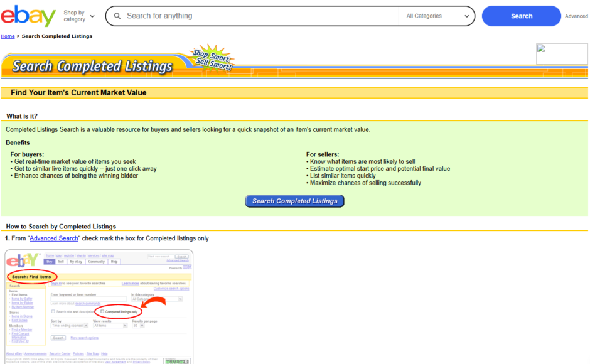Click the TRUSTe badge in the tutorial screenshot
Image resolution: width=590 pixels, height=364 pixels.
(x=176, y=361)
